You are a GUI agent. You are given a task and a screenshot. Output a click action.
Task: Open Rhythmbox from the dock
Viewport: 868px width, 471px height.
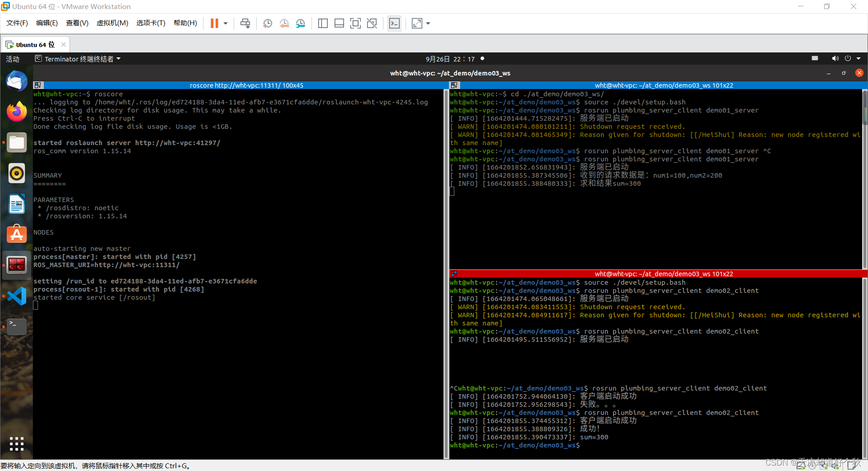17,173
